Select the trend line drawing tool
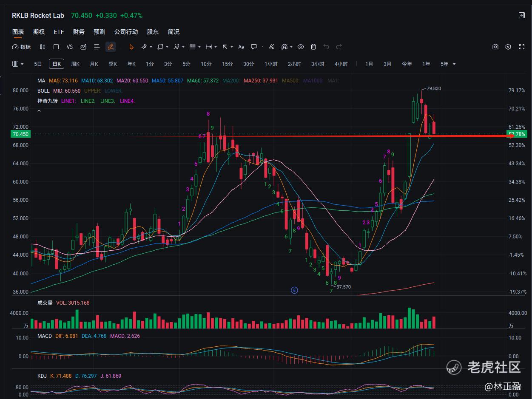The height and width of the screenshot is (399, 532). (x=144, y=47)
